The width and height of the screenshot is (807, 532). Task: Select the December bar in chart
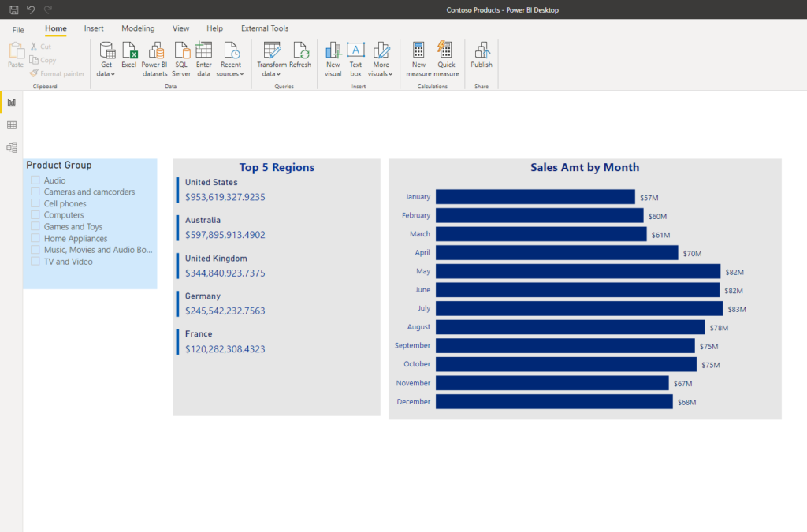click(x=554, y=401)
